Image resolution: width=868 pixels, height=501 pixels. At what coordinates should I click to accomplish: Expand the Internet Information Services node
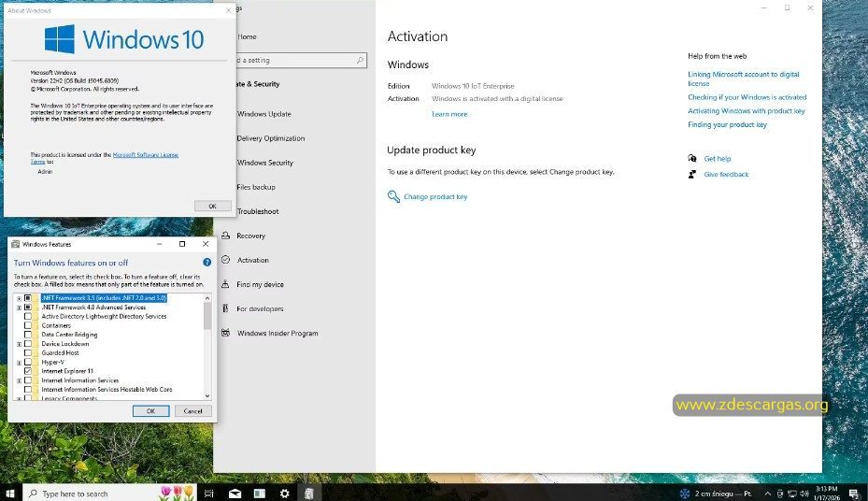click(19, 380)
